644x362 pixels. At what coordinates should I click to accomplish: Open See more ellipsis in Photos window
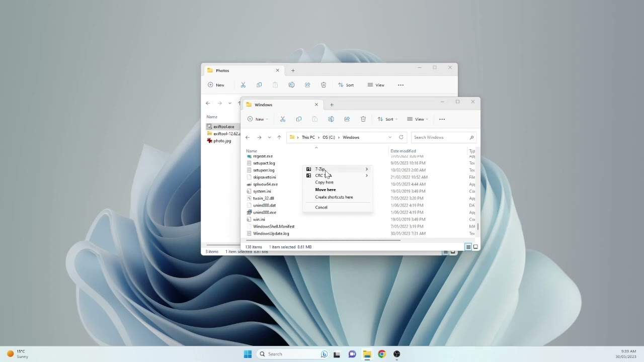tap(401, 85)
